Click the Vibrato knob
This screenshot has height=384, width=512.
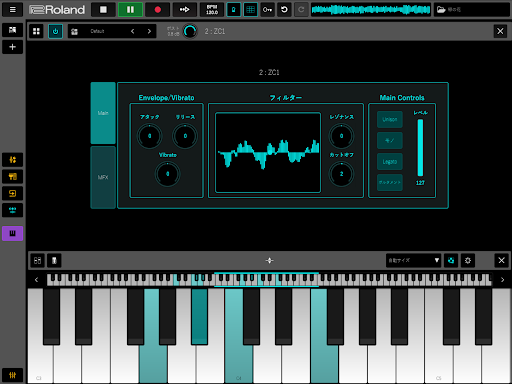click(167, 174)
